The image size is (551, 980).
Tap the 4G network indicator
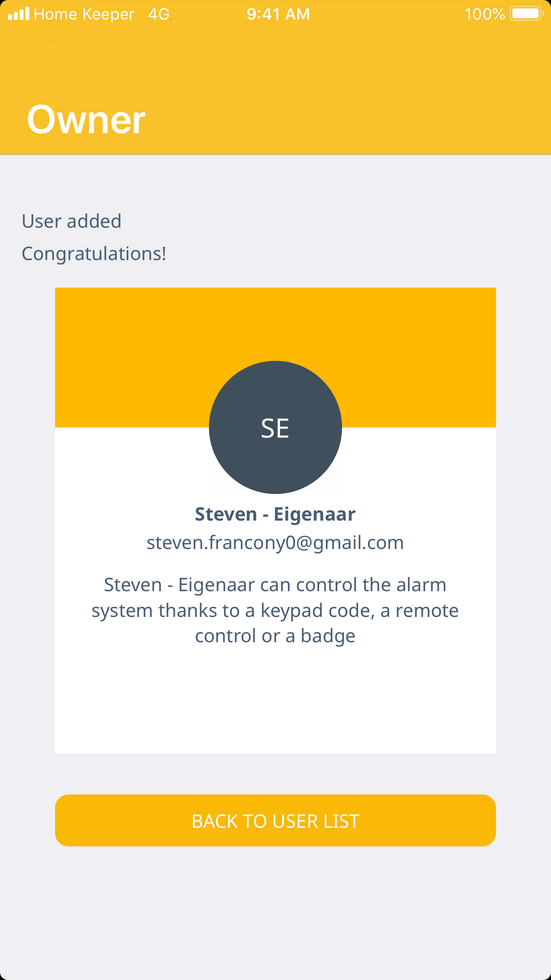tap(159, 14)
